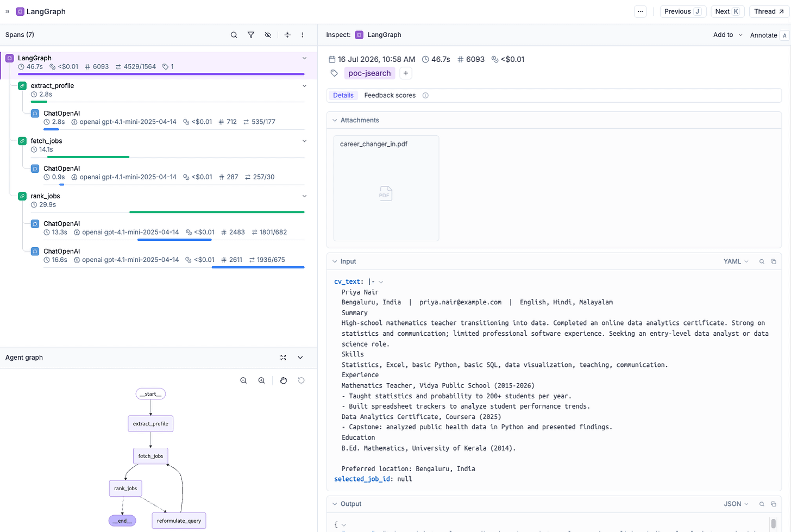This screenshot has height=532, width=791.
Task: Click the collapse-all spans icon
Action: (x=287, y=35)
